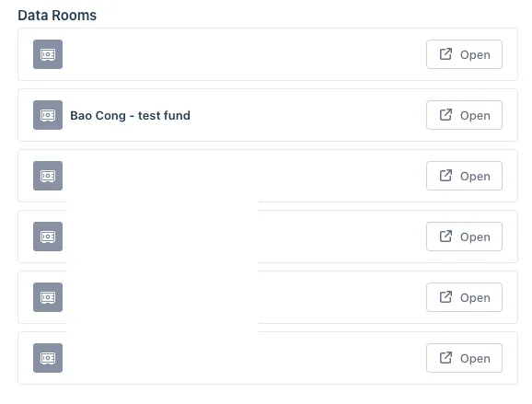Click the Data Rooms heading

[x=57, y=16]
